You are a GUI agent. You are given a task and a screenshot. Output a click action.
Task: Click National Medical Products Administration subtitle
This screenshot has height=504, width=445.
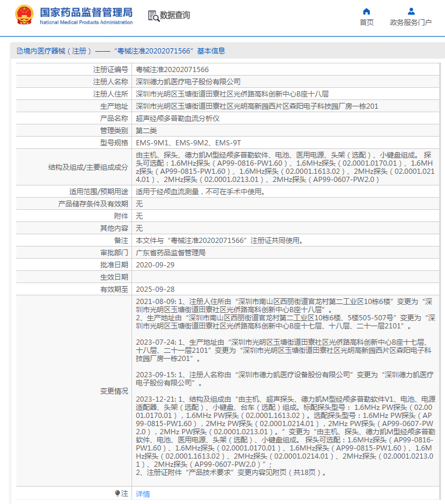pos(86,22)
